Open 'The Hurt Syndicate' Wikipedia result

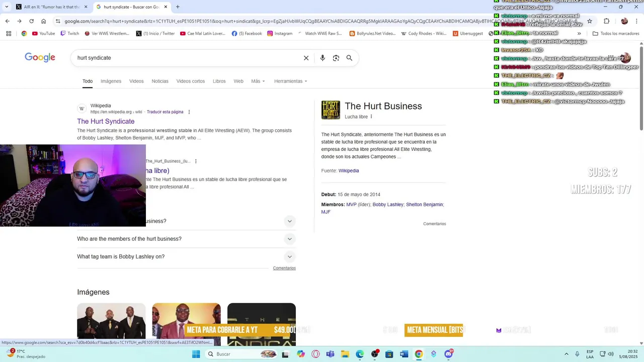[x=106, y=121]
